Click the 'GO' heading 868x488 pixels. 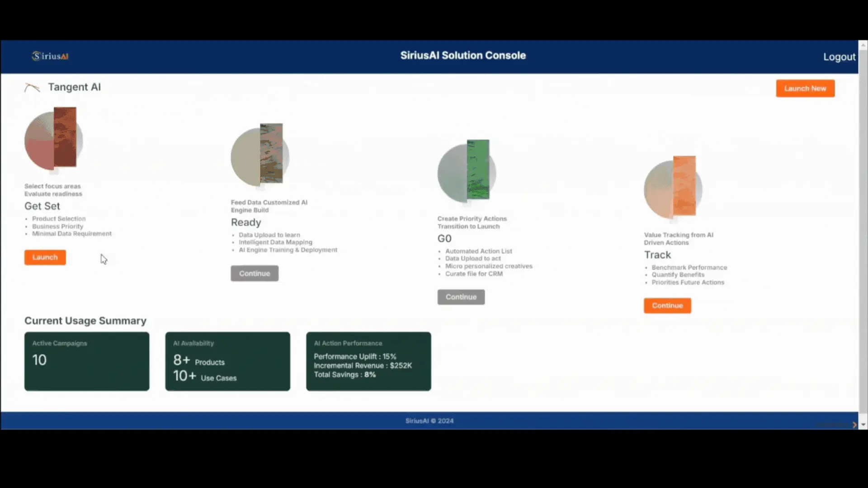tap(444, 239)
